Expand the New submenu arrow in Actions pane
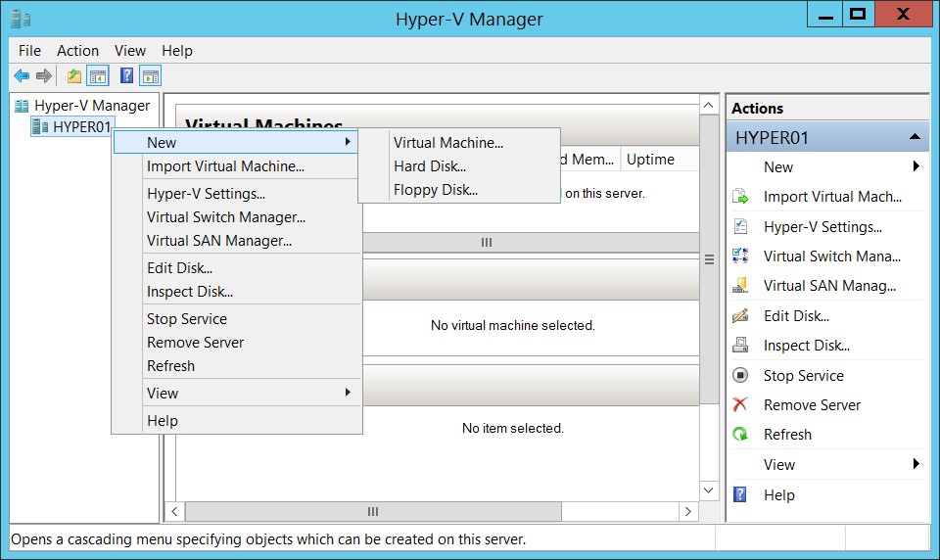The height and width of the screenshot is (560, 940). coord(916,166)
